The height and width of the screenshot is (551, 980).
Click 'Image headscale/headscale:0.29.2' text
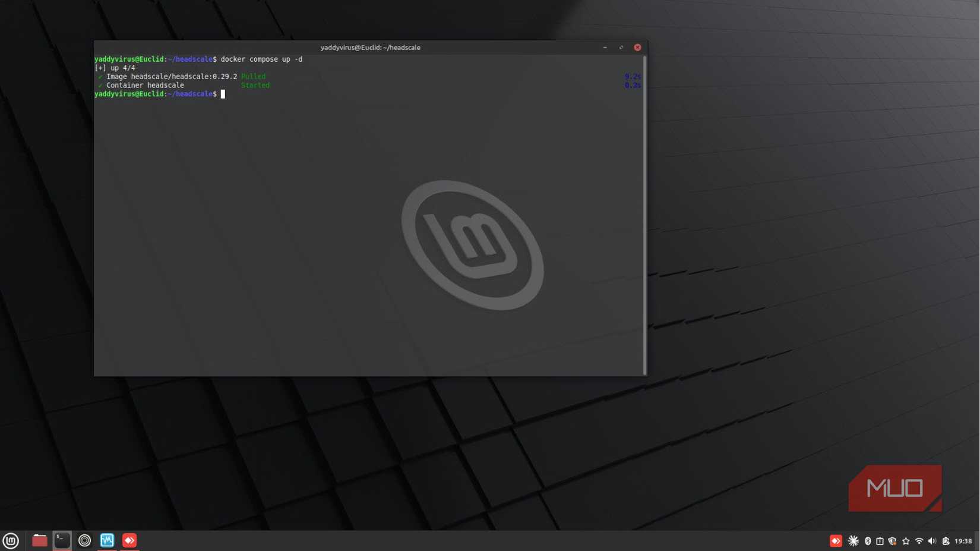pyautogui.click(x=172, y=77)
